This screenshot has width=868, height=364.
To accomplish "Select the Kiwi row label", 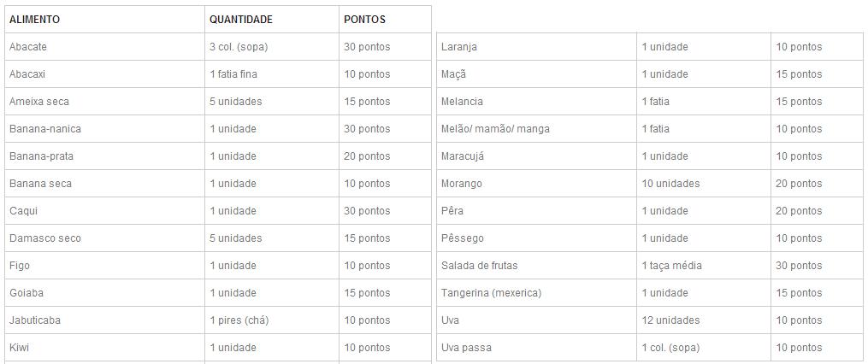I will tap(20, 348).
